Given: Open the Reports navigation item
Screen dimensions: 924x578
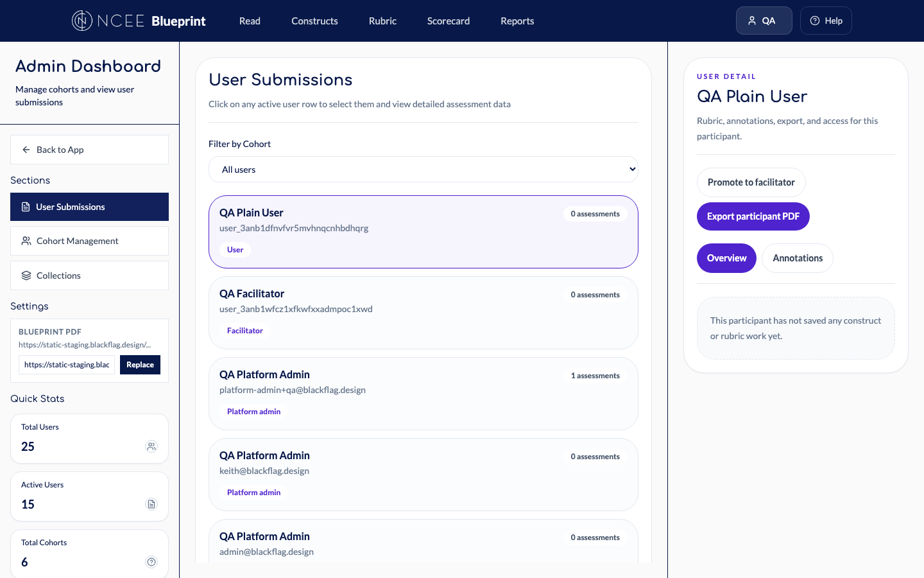Looking at the screenshot, I should pyautogui.click(x=517, y=21).
